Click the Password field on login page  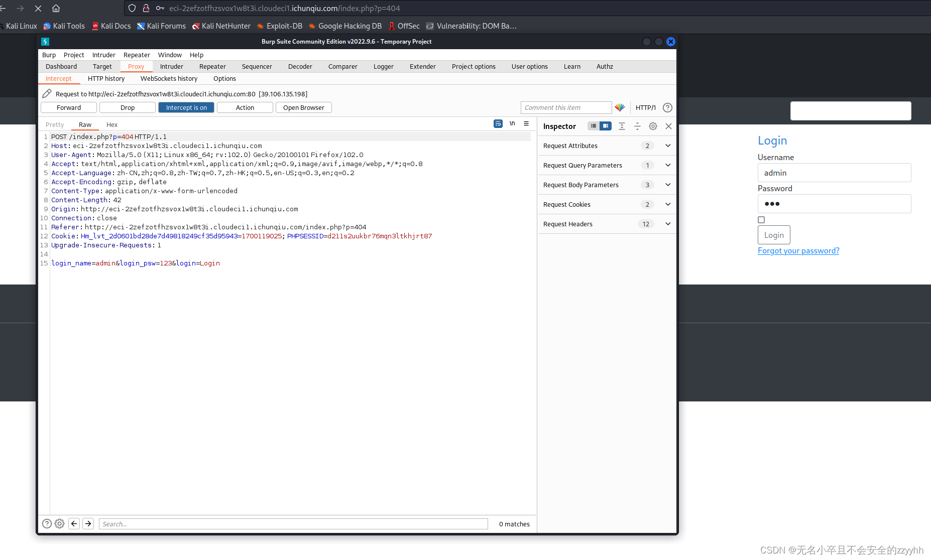tap(834, 204)
